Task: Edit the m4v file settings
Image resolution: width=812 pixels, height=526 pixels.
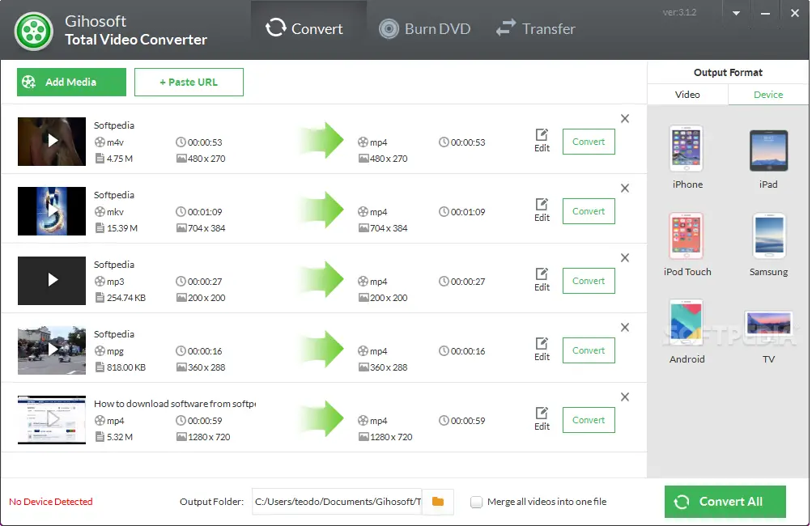Action: (542, 140)
